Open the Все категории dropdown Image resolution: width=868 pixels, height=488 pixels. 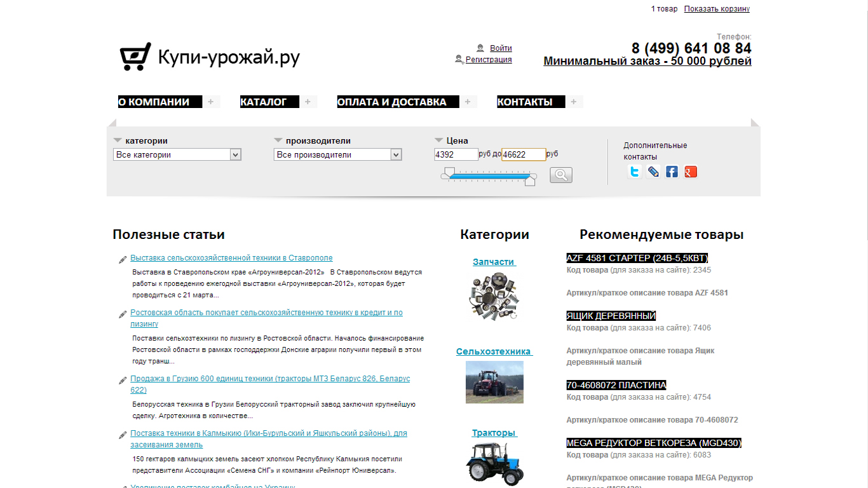coord(177,154)
